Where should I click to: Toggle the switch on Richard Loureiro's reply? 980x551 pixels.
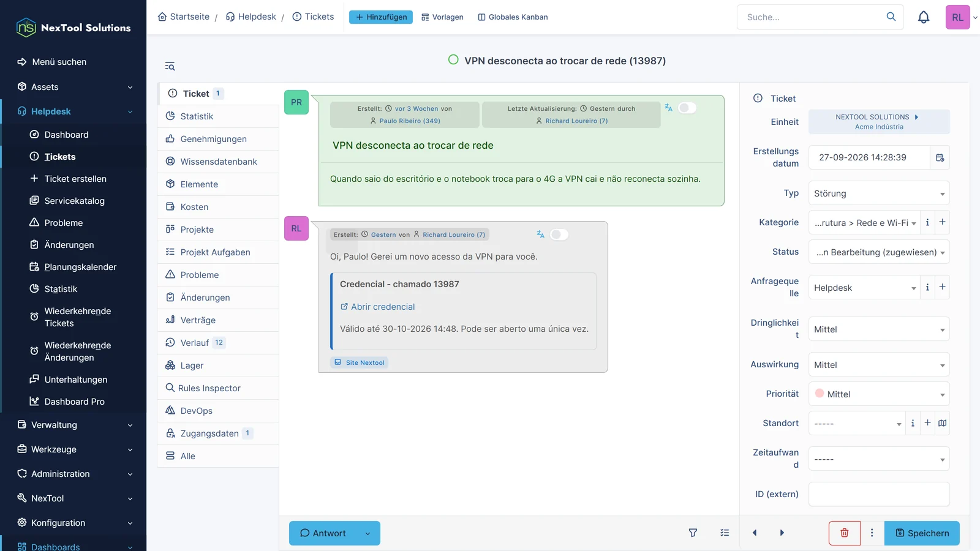tap(559, 234)
